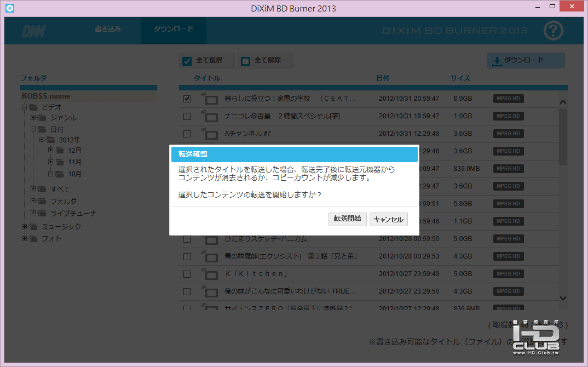Click the 2012/10/31 12:29:48 date cell

point(409,134)
